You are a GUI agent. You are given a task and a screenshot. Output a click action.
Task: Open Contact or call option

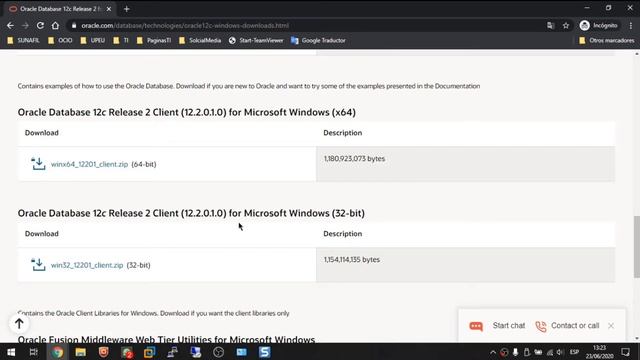click(575, 326)
